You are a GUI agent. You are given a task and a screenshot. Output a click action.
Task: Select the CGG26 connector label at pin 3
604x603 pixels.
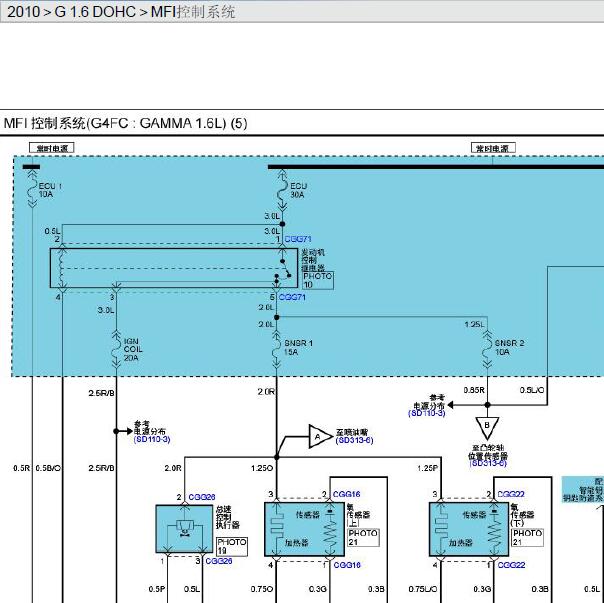(x=219, y=561)
